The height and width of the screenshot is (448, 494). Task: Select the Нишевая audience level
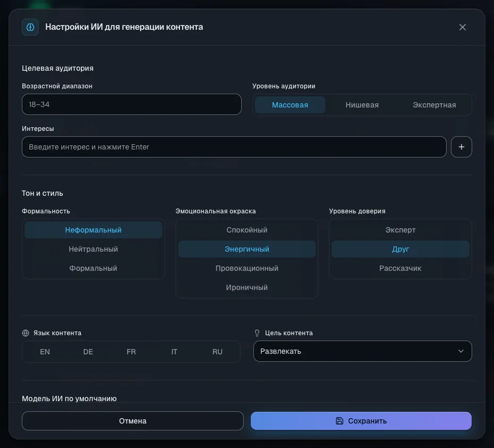(362, 105)
